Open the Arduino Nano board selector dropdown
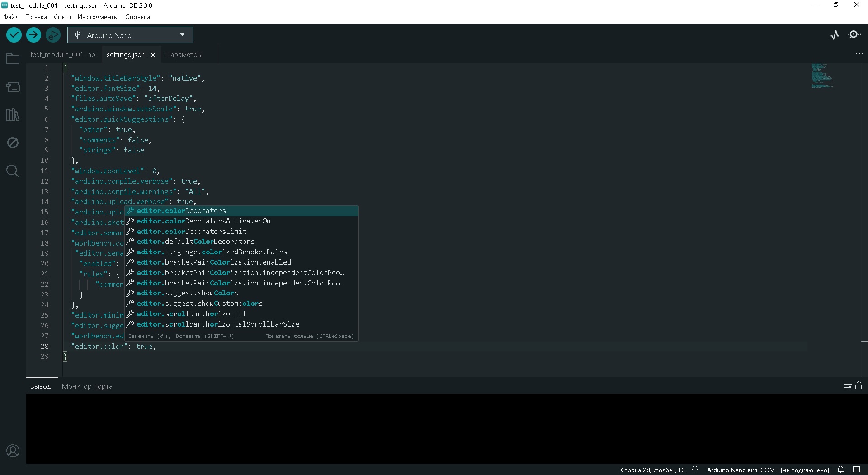 (x=129, y=35)
